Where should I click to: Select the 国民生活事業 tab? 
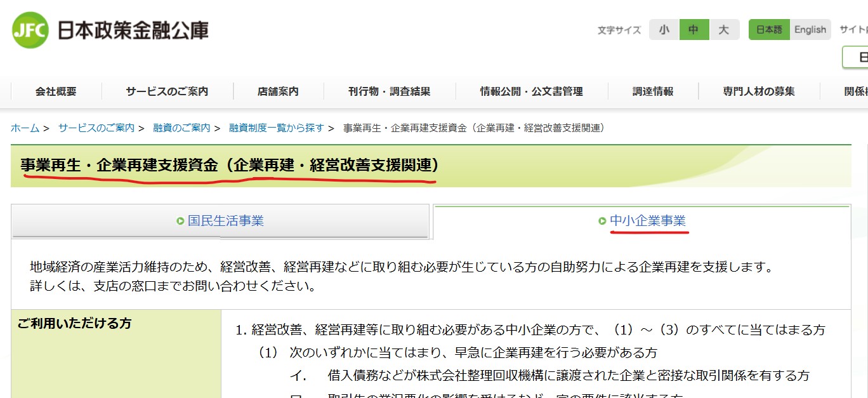click(225, 221)
